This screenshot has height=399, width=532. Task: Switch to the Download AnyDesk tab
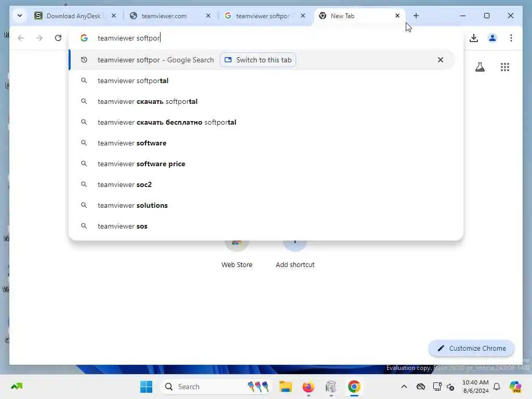(74, 16)
